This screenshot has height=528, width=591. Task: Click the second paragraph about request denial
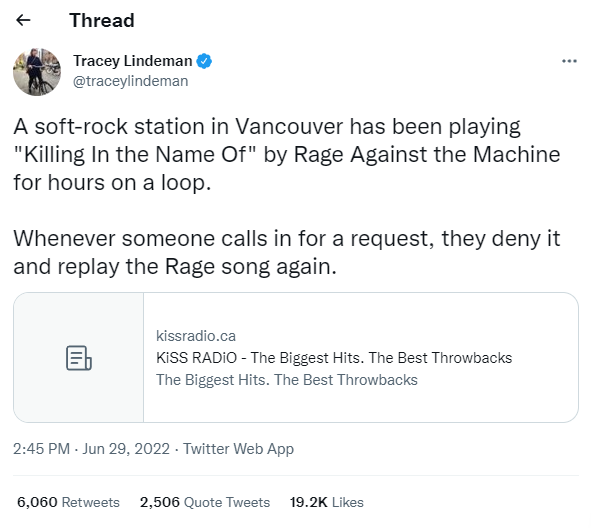pyautogui.click(x=287, y=253)
